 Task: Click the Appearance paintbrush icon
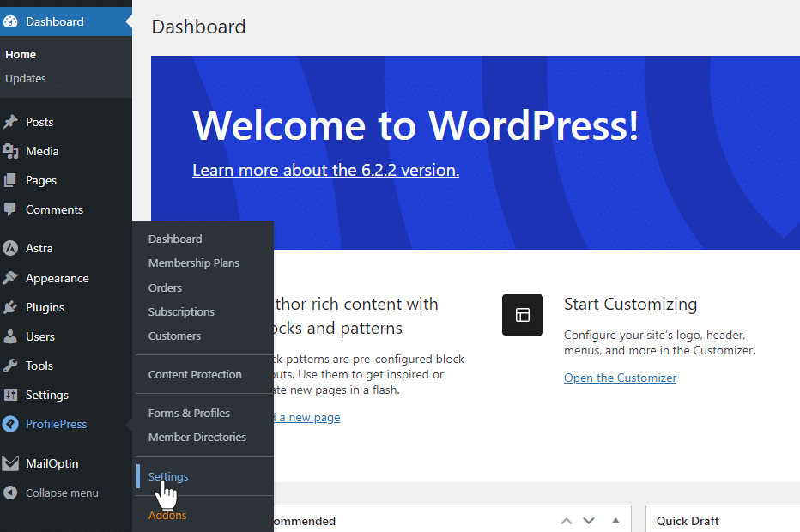[10, 278]
